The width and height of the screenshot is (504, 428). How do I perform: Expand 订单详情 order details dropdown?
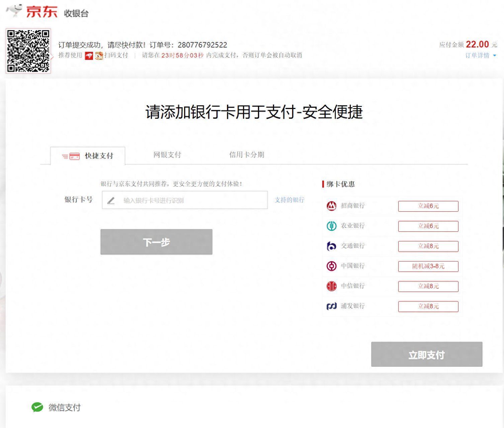pyautogui.click(x=481, y=56)
